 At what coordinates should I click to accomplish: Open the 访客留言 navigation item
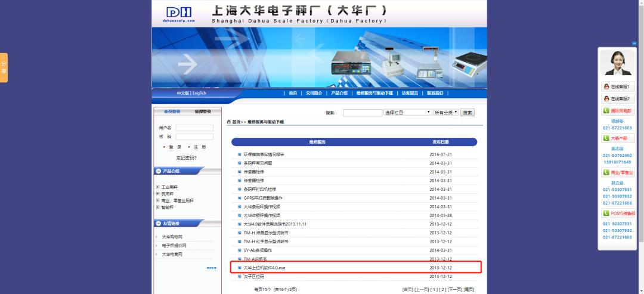click(410, 93)
